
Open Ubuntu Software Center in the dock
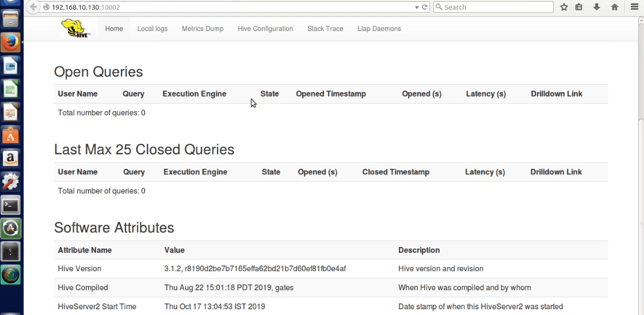pos(11,135)
